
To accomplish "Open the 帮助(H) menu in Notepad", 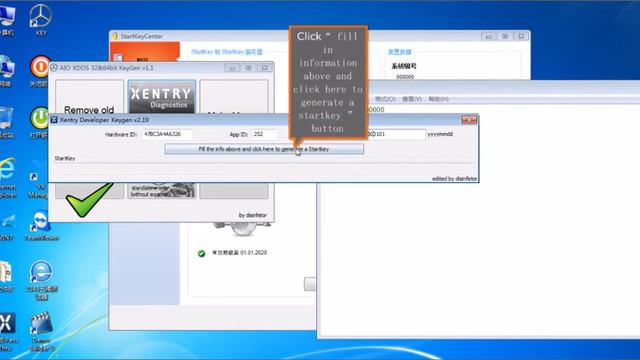I will (439, 99).
